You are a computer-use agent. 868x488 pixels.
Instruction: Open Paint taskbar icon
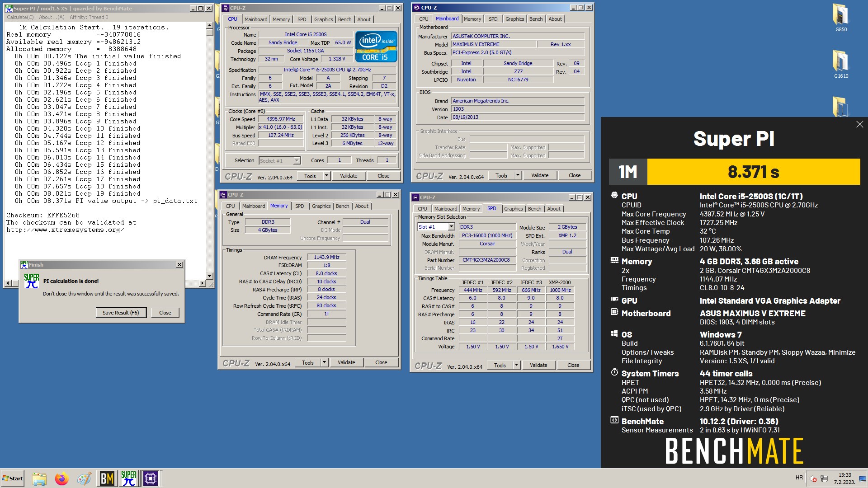click(x=84, y=479)
